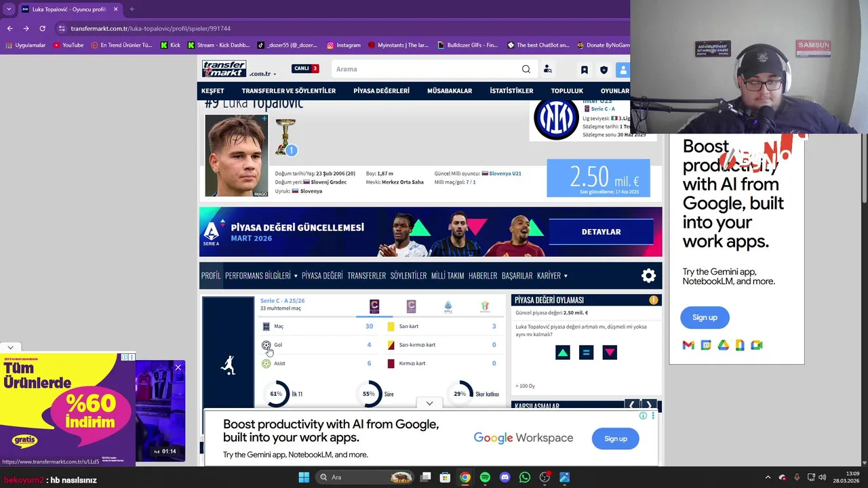Reload the page with browser refresh

point(42,28)
